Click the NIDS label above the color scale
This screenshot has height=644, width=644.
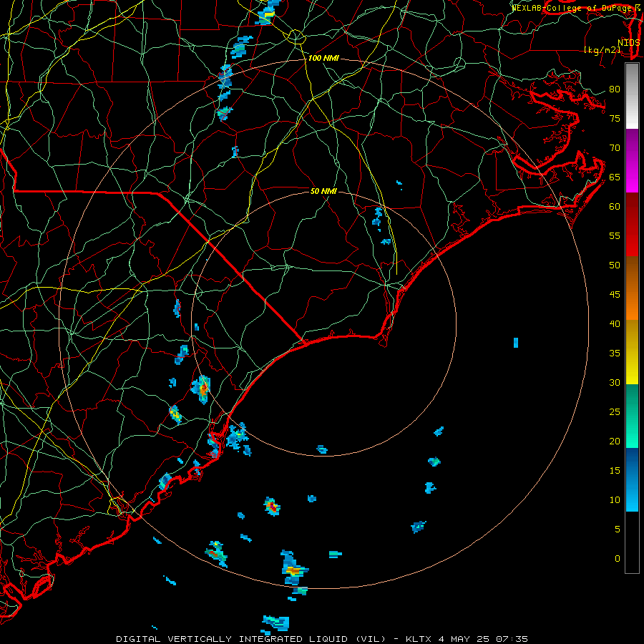(628, 43)
